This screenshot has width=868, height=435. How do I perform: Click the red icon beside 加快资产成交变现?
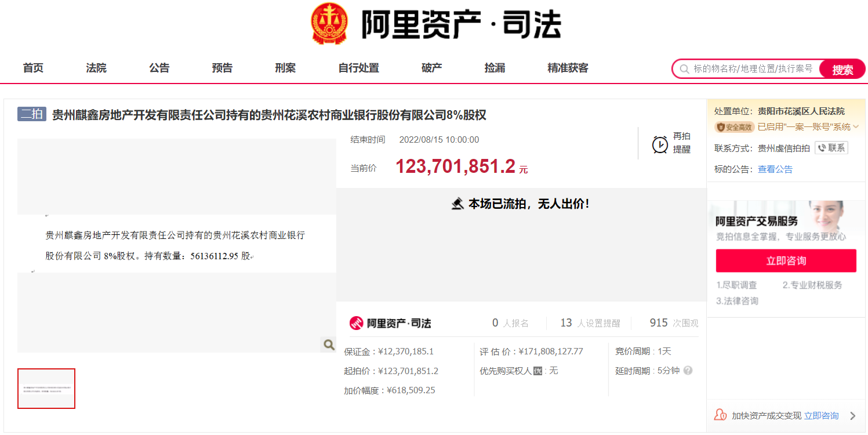[x=721, y=415]
